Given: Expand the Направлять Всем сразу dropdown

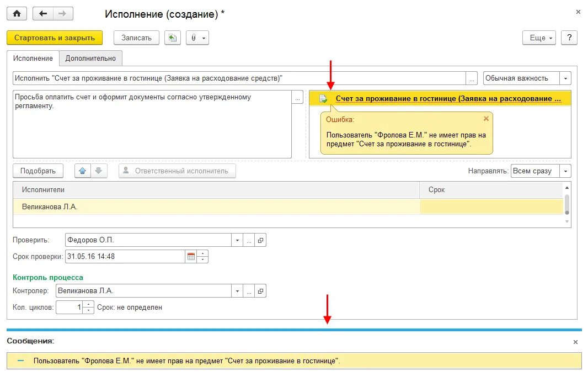Looking at the screenshot, I should pos(565,171).
